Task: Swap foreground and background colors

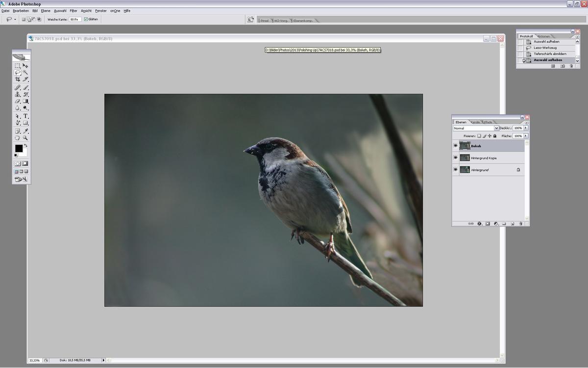Action: [25, 145]
